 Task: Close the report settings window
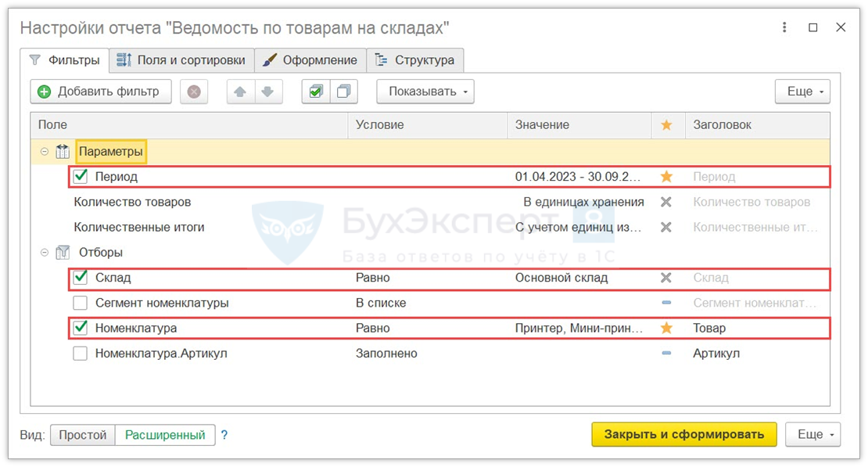pyautogui.click(x=841, y=27)
